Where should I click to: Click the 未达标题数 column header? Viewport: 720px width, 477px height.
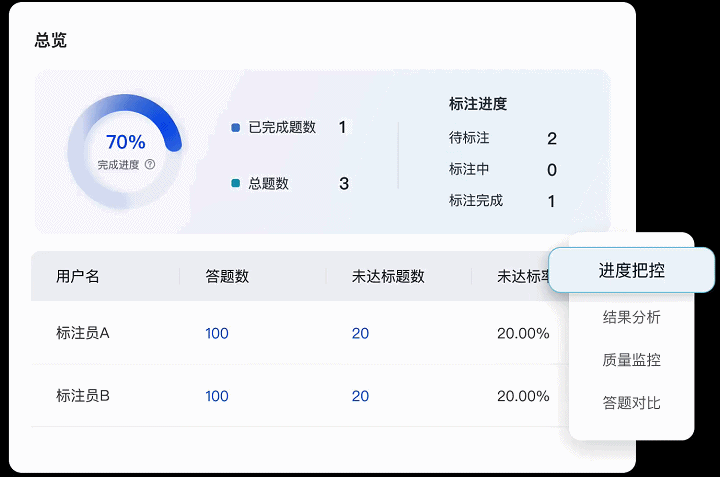pyautogui.click(x=388, y=276)
